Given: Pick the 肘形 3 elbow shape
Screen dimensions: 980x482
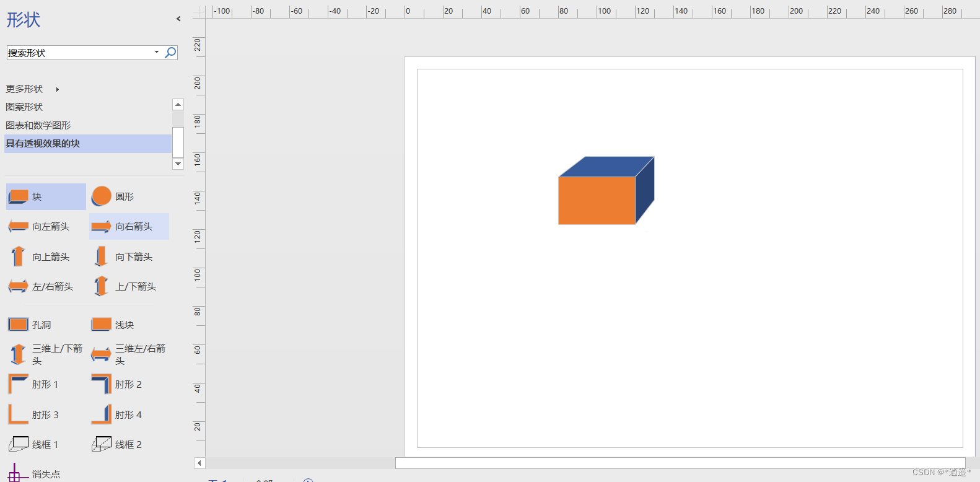Looking at the screenshot, I should click(18, 414).
